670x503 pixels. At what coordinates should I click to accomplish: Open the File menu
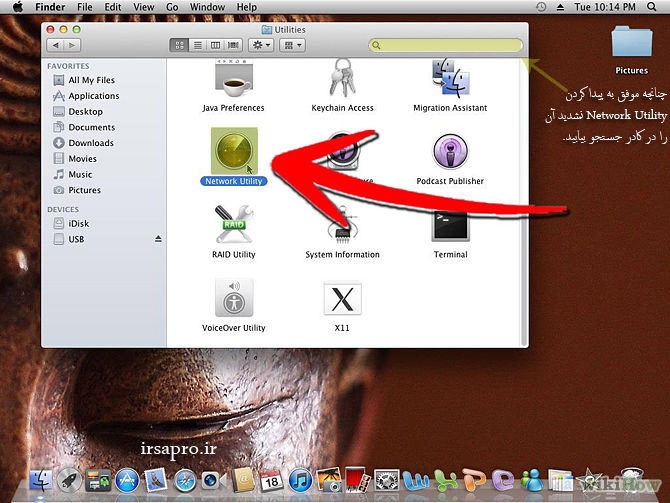point(85,7)
